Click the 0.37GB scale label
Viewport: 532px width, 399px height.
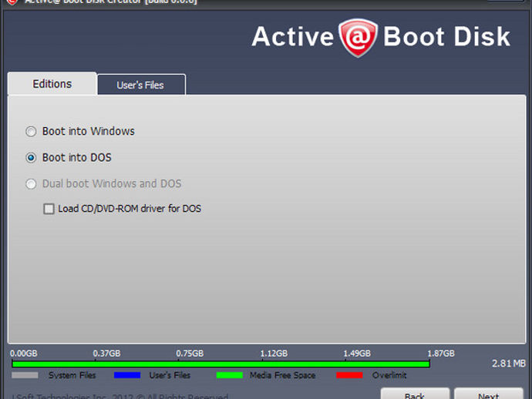click(106, 354)
